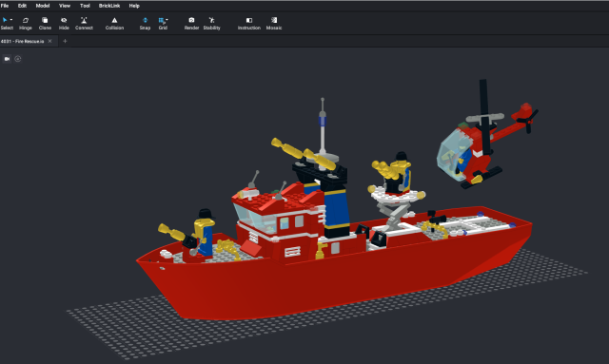This screenshot has height=364, width=609.
Task: Launch the Mosaic tool
Action: pyautogui.click(x=274, y=23)
